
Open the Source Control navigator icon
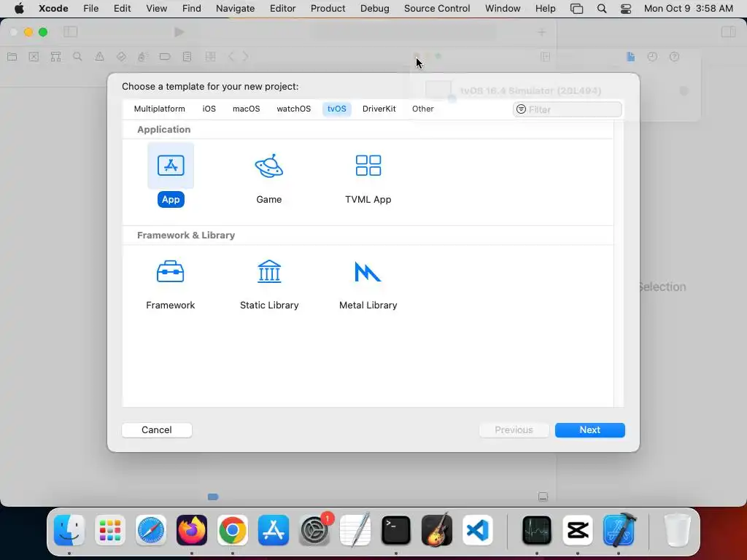click(x=34, y=57)
